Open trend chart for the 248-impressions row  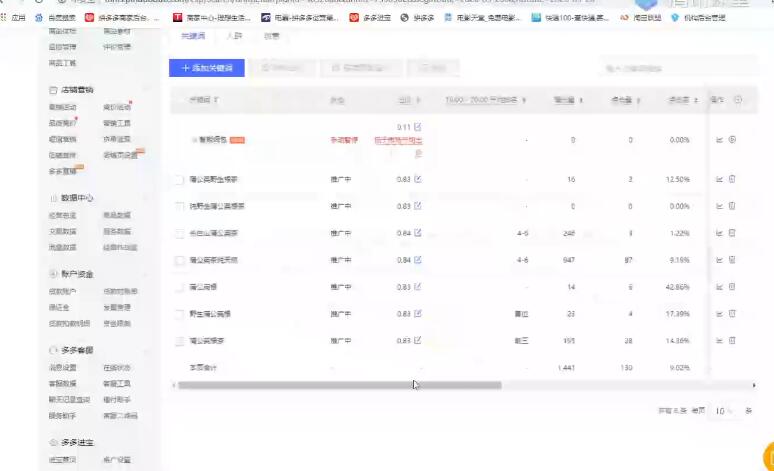coord(719,233)
